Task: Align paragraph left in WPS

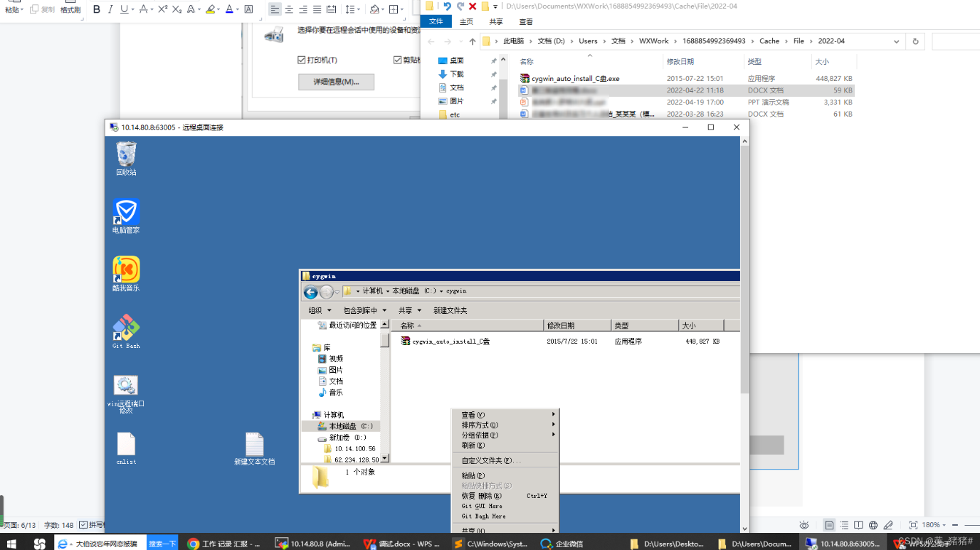Action: click(275, 9)
